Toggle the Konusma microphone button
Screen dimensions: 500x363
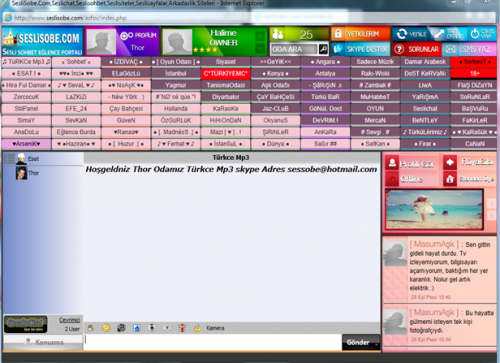(43, 342)
